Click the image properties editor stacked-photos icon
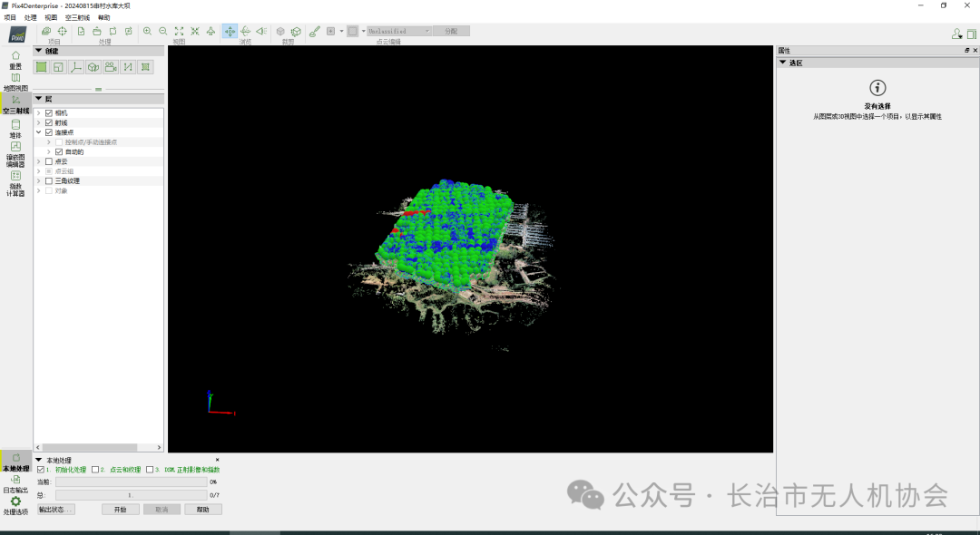This screenshot has height=535, width=980. point(46,31)
